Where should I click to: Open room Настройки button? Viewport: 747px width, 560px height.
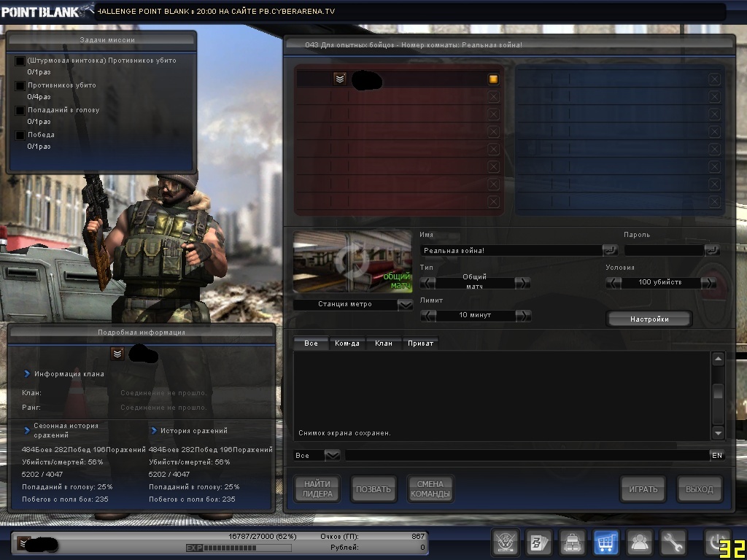[x=649, y=319]
